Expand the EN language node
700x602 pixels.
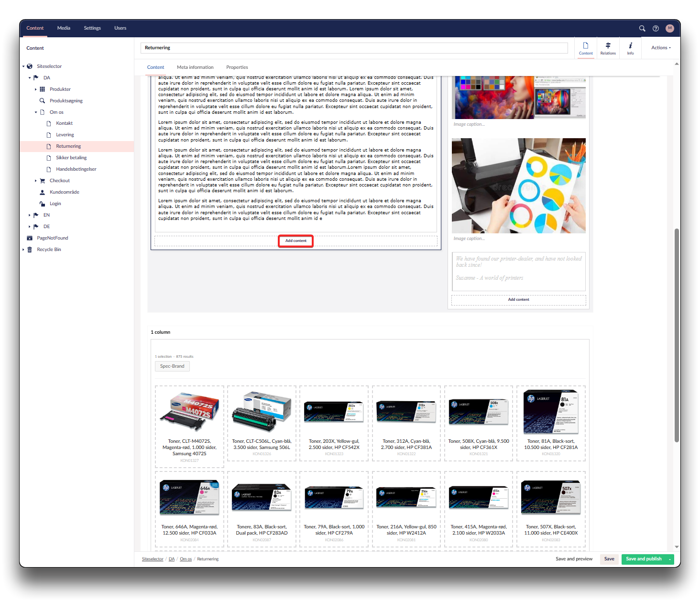30,215
